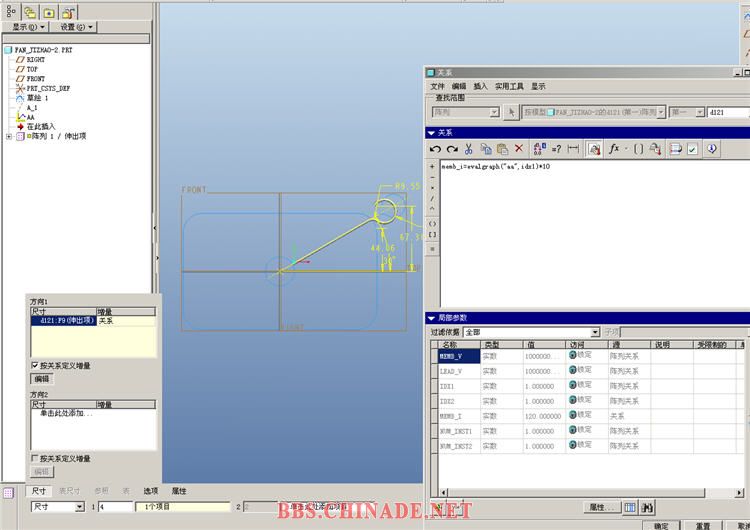Open the 设置 dropdown in model tree
Image resolution: width=750 pixels, height=530 pixels.
[76, 27]
